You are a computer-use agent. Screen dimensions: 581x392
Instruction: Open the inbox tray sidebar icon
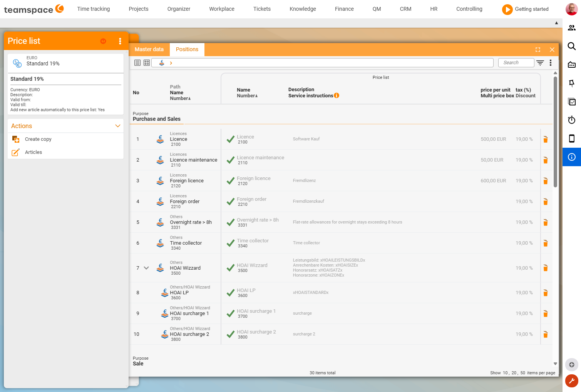572,65
